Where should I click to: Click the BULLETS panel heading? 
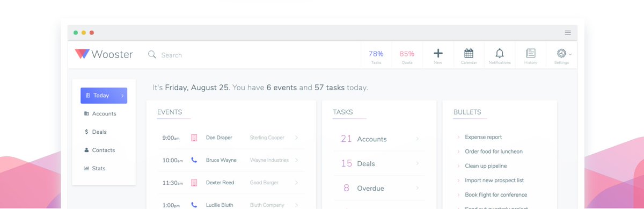(x=467, y=112)
